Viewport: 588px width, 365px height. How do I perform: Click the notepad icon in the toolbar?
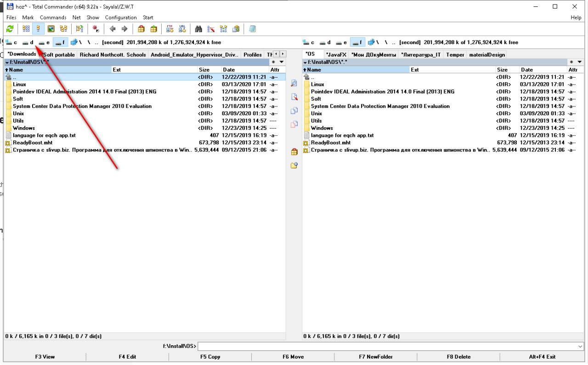click(252, 29)
